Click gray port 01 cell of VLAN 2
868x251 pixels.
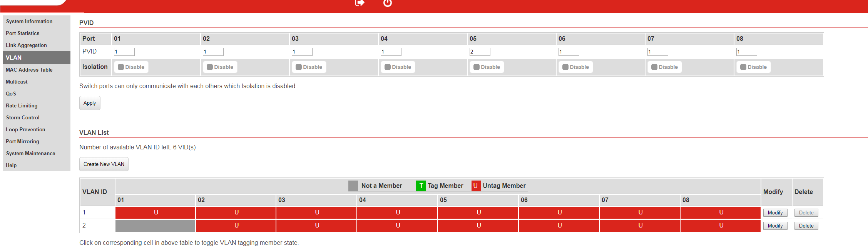pos(155,226)
